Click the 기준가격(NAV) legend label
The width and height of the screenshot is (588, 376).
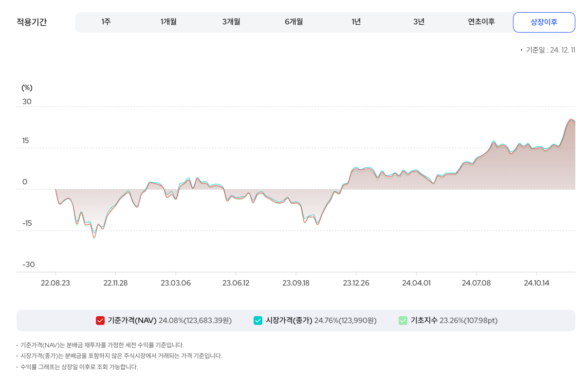click(132, 321)
